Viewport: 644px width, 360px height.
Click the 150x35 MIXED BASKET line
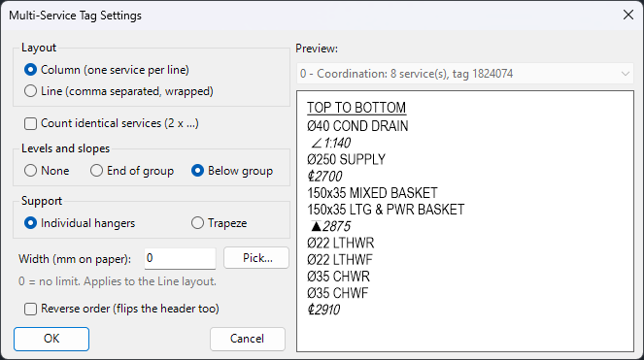pyautogui.click(x=373, y=193)
